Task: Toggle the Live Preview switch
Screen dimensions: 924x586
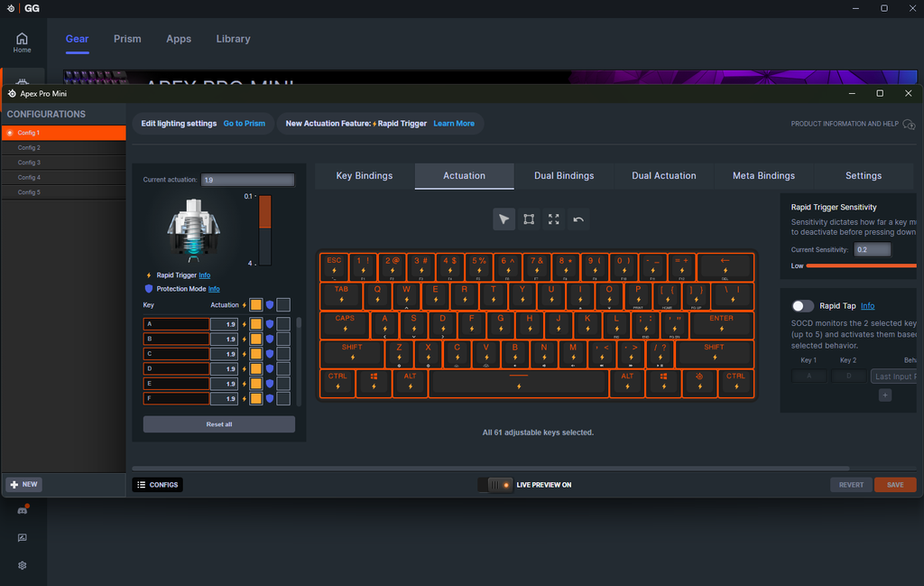Action: (495, 485)
